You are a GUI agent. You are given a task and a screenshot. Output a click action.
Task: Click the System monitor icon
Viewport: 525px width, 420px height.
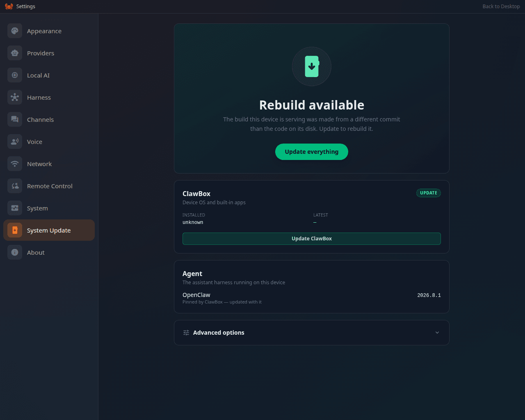15,208
